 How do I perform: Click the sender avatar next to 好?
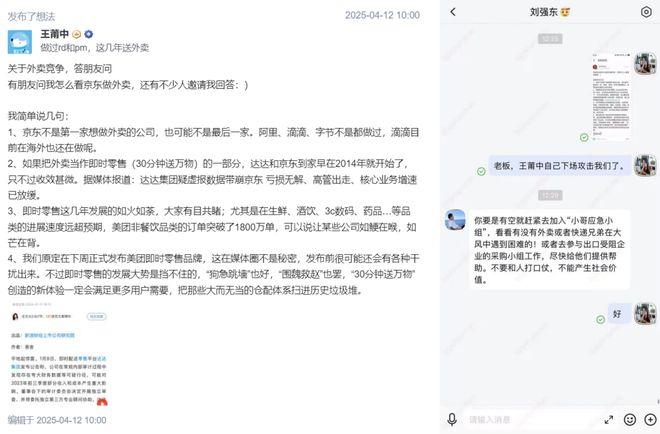click(646, 314)
